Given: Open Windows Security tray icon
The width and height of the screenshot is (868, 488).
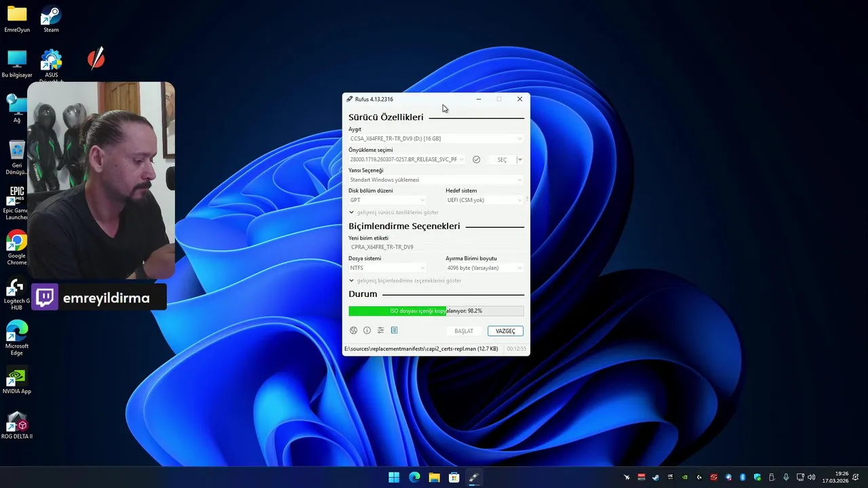Looking at the screenshot, I should [757, 477].
